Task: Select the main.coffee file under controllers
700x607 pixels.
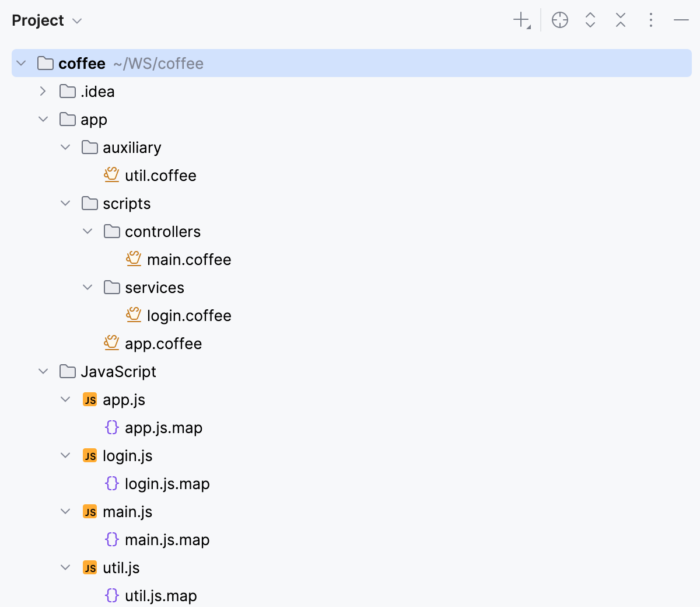Action: 189,259
